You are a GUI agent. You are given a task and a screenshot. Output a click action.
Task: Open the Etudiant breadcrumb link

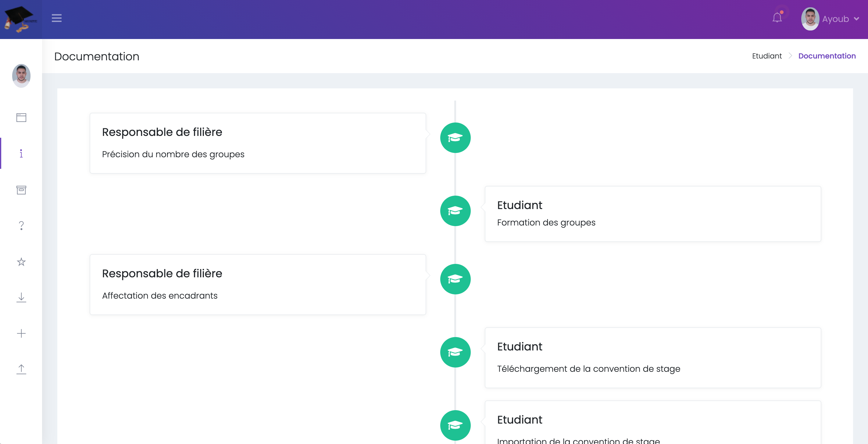tap(766, 56)
